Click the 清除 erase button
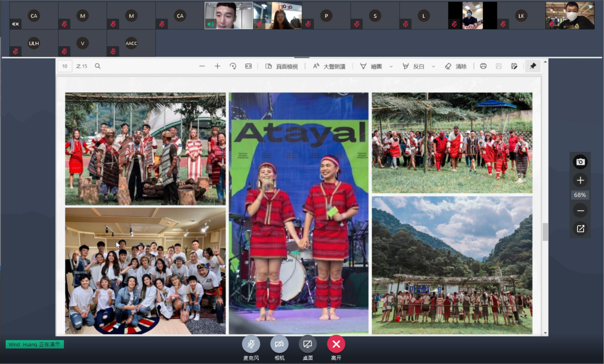 (x=456, y=66)
